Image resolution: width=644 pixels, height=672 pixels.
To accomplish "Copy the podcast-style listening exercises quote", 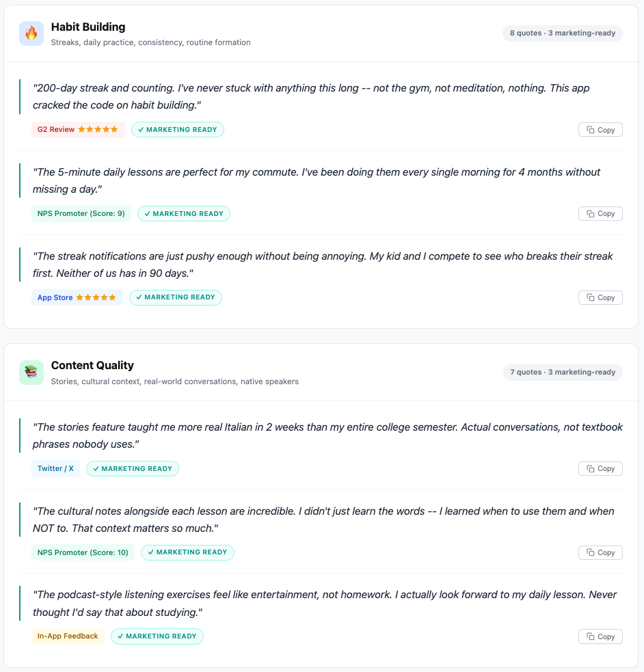I will point(600,636).
